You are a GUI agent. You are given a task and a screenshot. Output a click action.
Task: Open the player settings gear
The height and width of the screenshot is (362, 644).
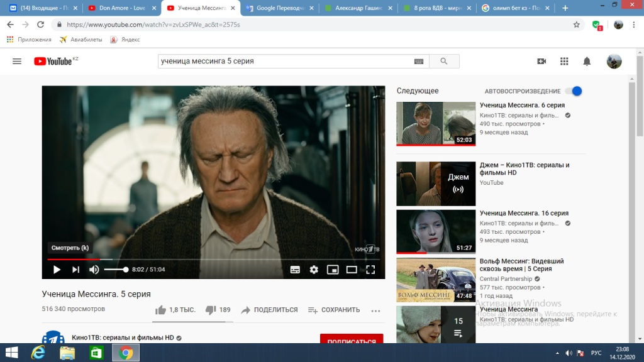[314, 270]
